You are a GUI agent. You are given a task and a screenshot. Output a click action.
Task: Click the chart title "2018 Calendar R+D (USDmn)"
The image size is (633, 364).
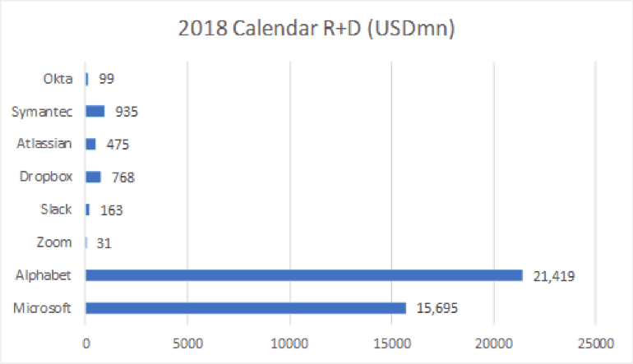point(316,30)
